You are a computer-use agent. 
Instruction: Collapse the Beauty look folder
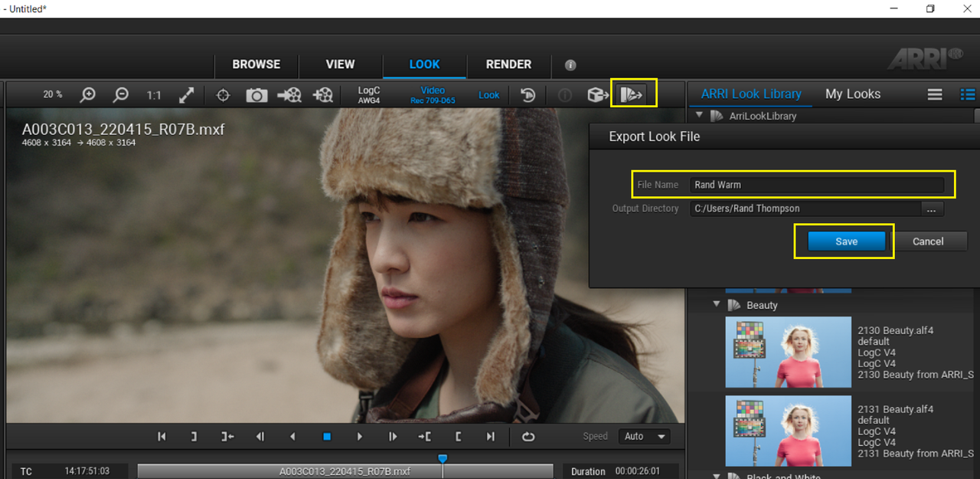click(717, 304)
